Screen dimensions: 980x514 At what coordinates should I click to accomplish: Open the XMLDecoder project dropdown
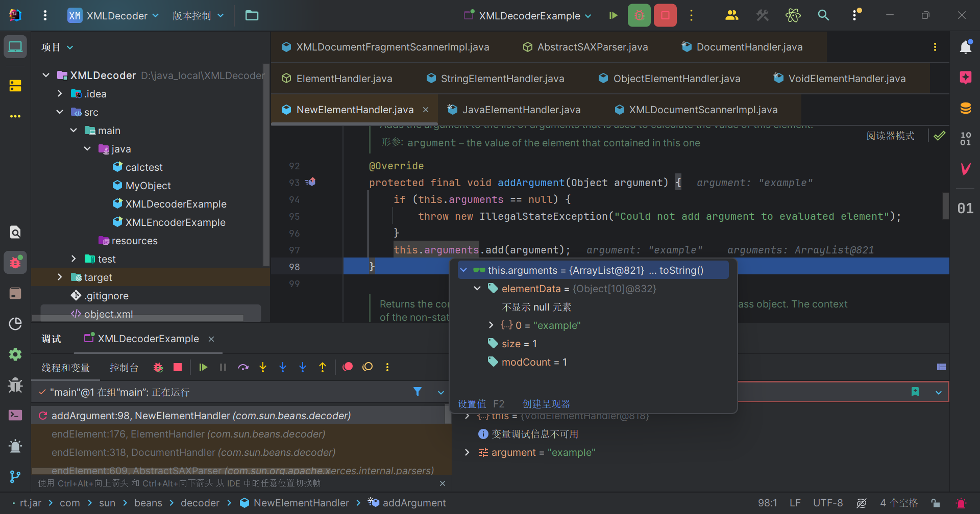pyautogui.click(x=113, y=16)
